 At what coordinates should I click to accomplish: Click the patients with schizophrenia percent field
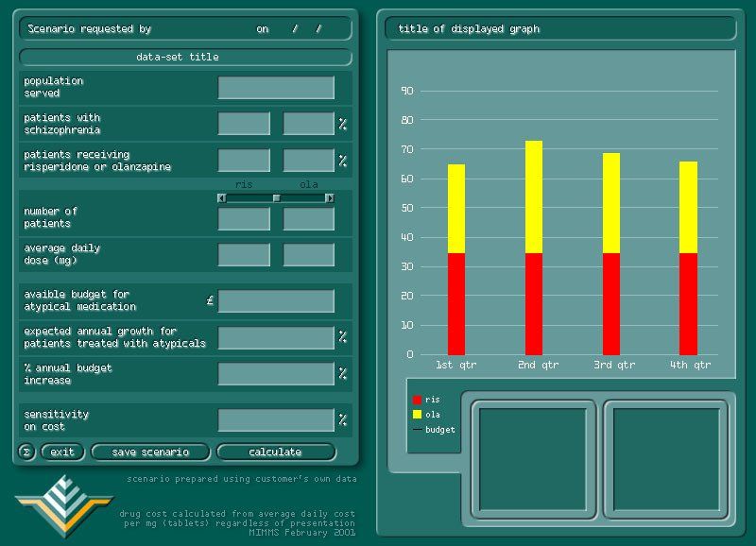click(309, 124)
